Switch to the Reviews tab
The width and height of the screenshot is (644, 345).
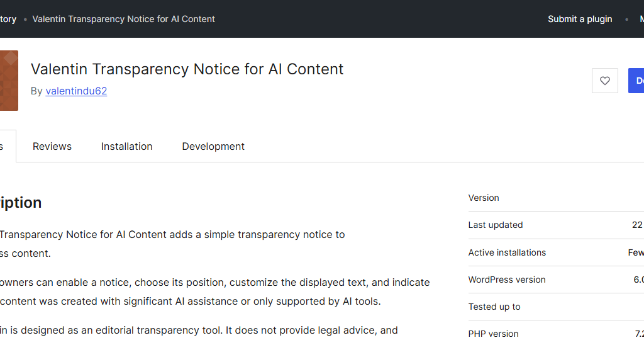tap(52, 147)
